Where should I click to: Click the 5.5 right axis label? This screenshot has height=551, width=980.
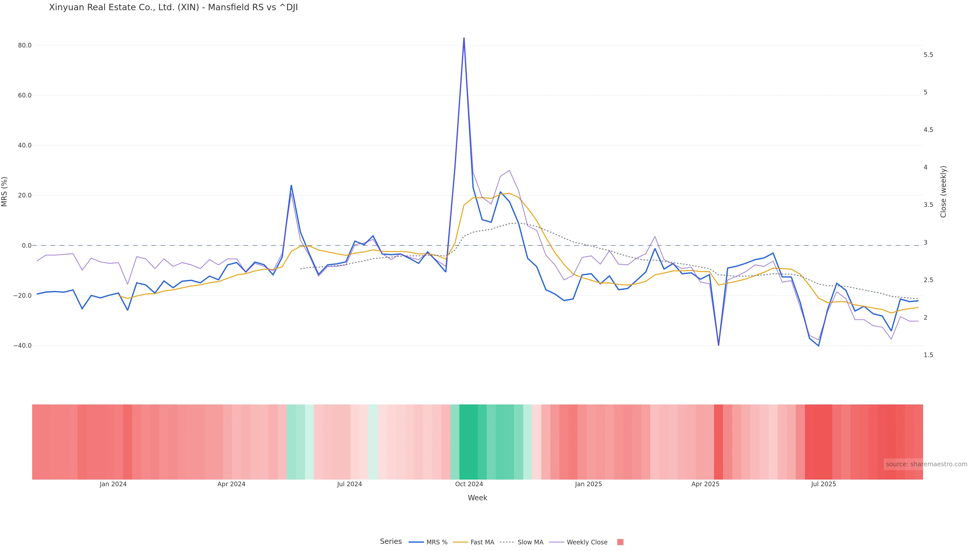click(928, 55)
